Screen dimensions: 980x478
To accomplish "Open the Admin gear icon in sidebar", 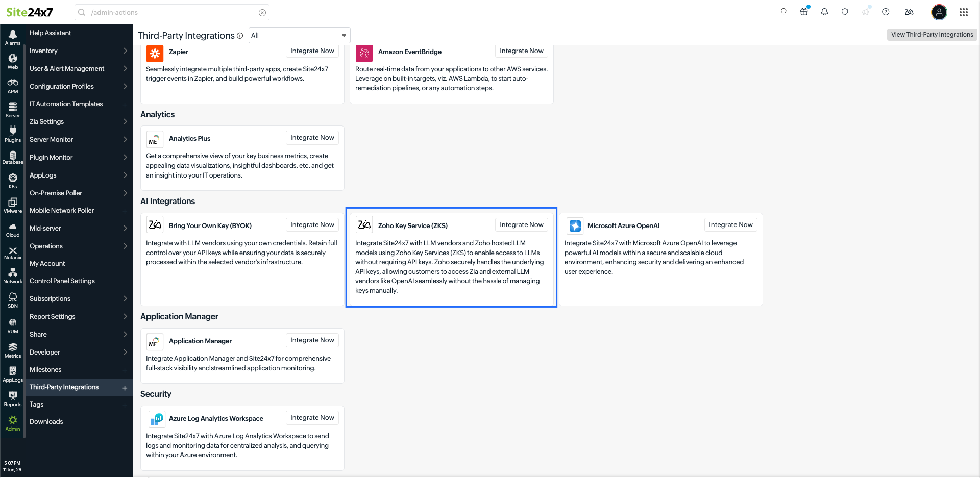I will click(x=13, y=423).
